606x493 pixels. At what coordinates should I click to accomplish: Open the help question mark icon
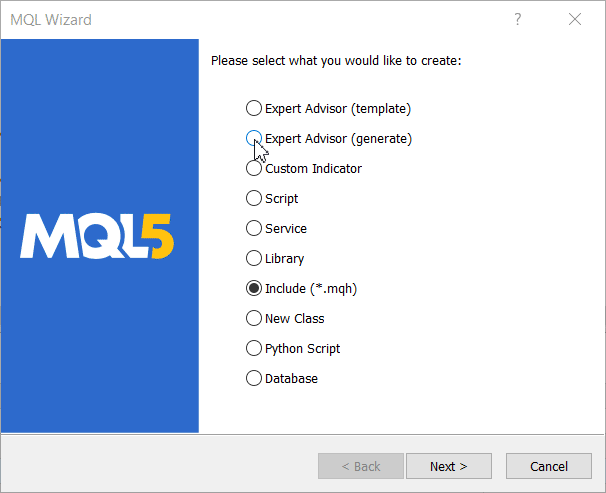pyautogui.click(x=517, y=19)
